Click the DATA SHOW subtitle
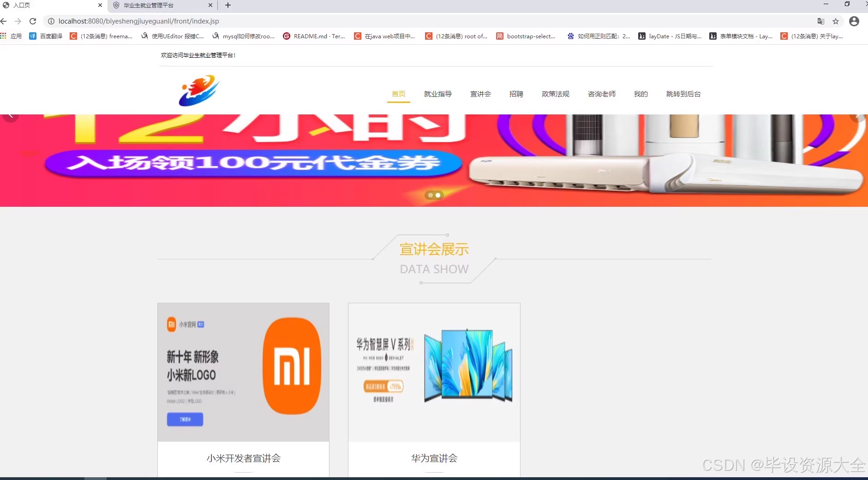Image resolution: width=868 pixels, height=480 pixels. click(x=434, y=269)
